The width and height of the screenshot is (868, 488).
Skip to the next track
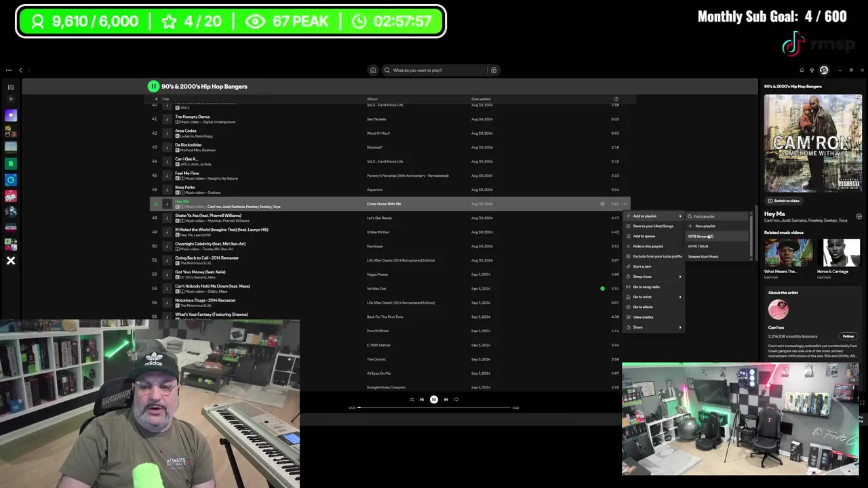[446, 399]
